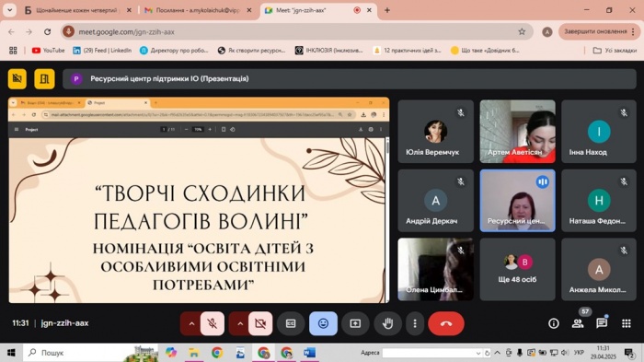
Task: Open more options three-dot menu
Action: (415, 323)
